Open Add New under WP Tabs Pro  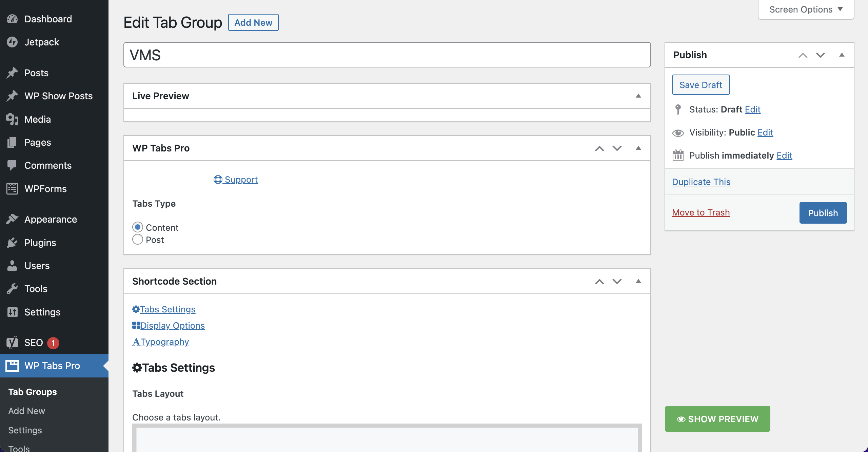point(26,411)
